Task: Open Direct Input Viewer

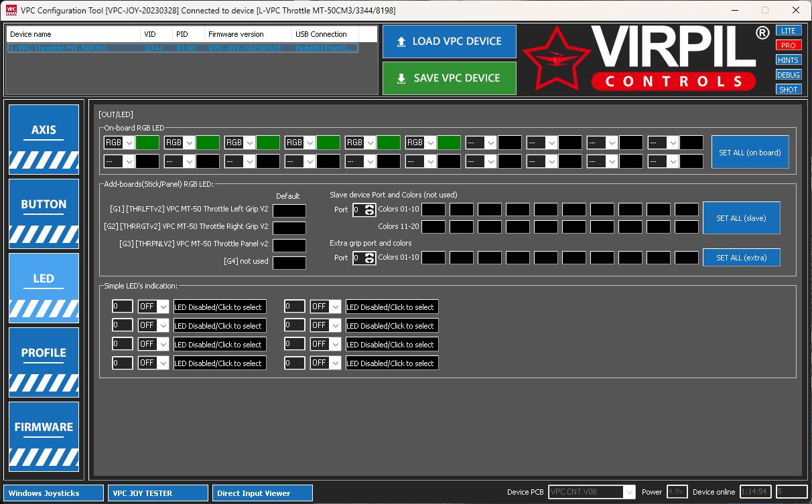Action: (263, 493)
